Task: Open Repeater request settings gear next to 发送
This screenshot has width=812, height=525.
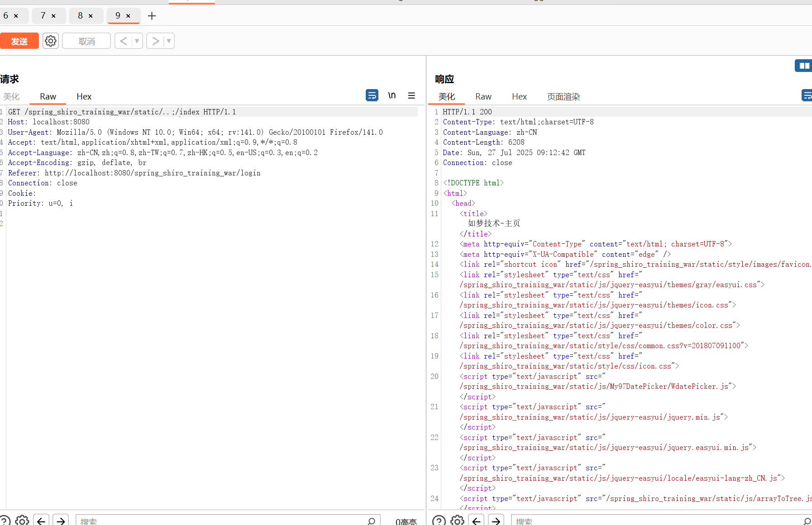Action: coord(51,41)
